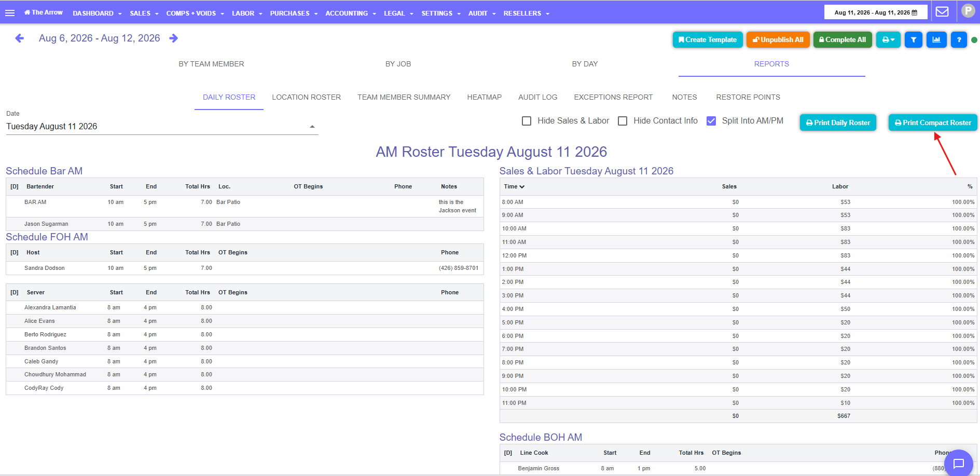Select DAILY ROSTER sub-tab
Image resolution: width=980 pixels, height=476 pixels.
point(229,97)
